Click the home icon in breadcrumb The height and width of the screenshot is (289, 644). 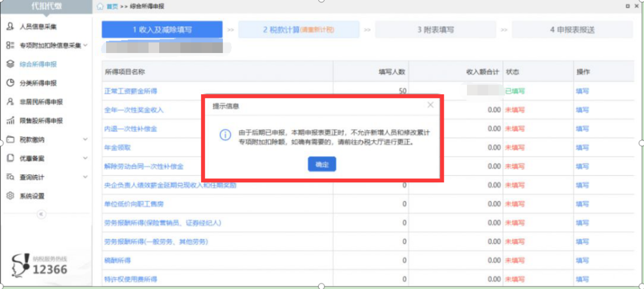(x=100, y=6)
